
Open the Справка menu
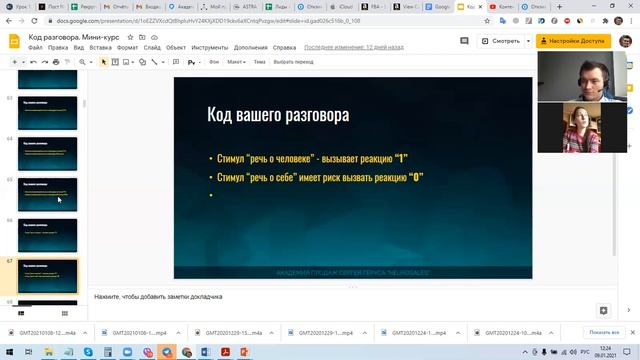pos(284,48)
